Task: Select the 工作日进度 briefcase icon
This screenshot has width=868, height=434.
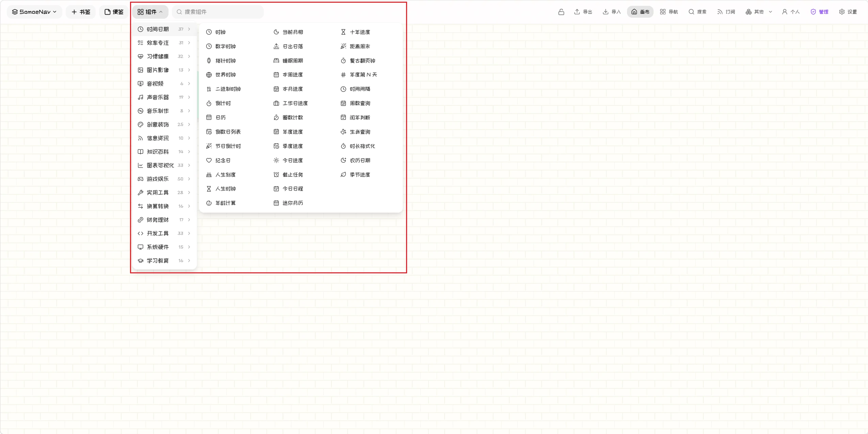Action: (x=276, y=103)
